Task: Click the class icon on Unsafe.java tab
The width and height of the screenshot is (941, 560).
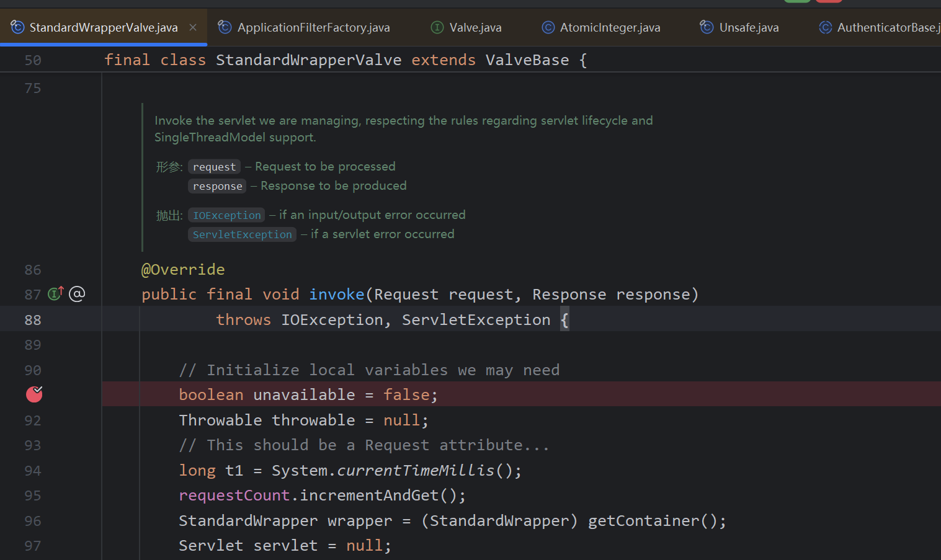Action: tap(707, 27)
